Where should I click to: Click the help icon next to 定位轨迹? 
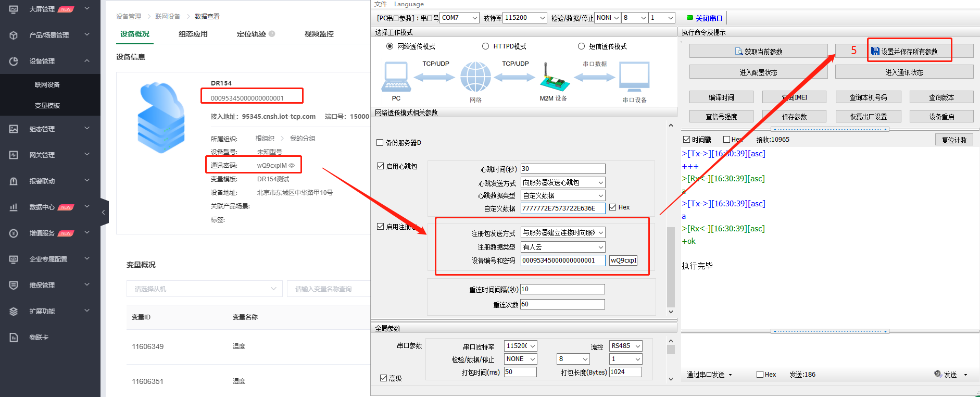(272, 34)
